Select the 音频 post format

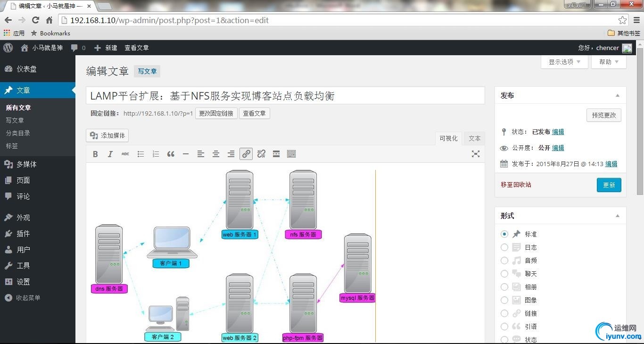click(504, 260)
